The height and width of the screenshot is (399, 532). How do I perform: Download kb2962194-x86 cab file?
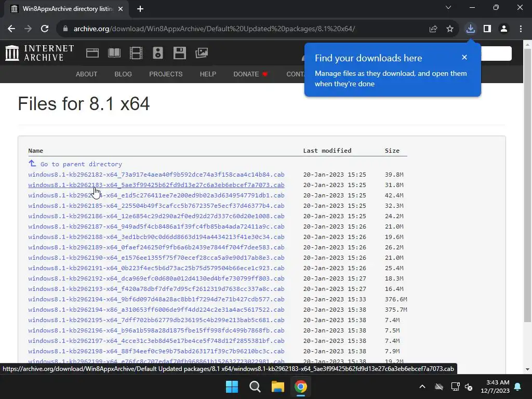pos(156,310)
